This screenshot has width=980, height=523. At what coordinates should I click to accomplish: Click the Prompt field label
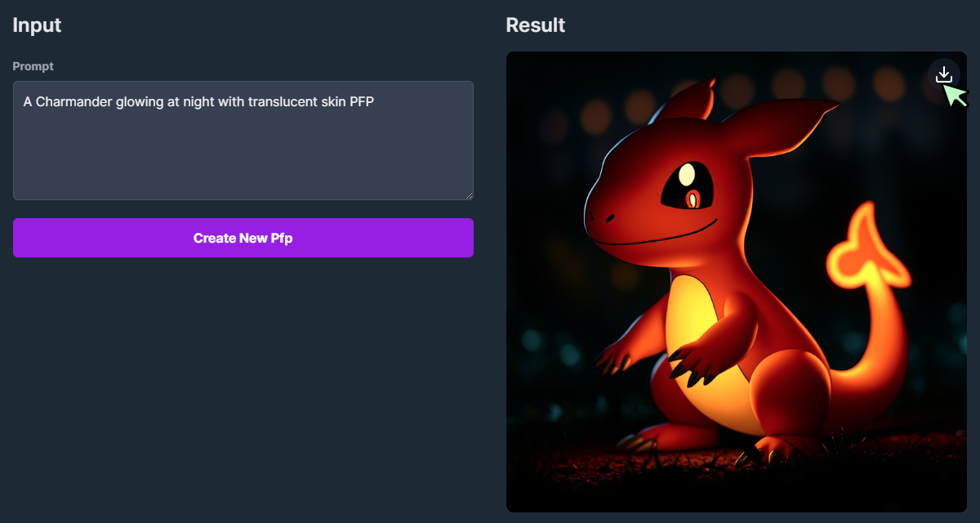pos(33,66)
